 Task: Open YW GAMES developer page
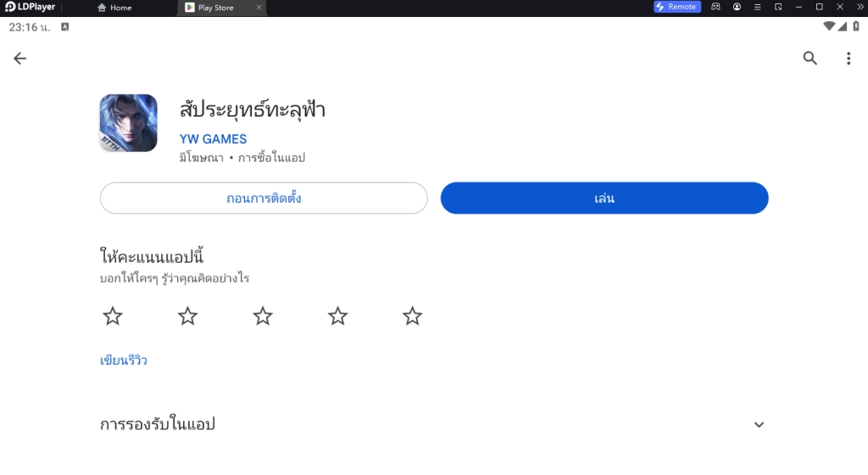pos(213,139)
